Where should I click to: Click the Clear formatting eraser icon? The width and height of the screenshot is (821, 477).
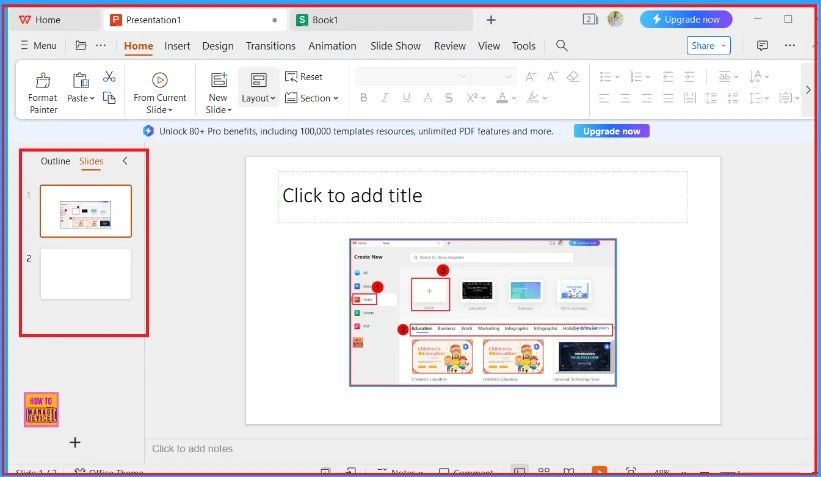(x=573, y=76)
